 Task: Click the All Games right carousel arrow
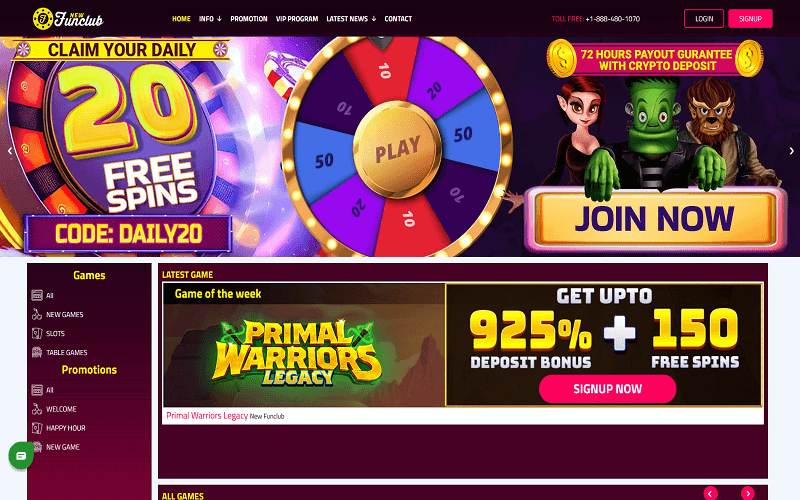tap(747, 493)
